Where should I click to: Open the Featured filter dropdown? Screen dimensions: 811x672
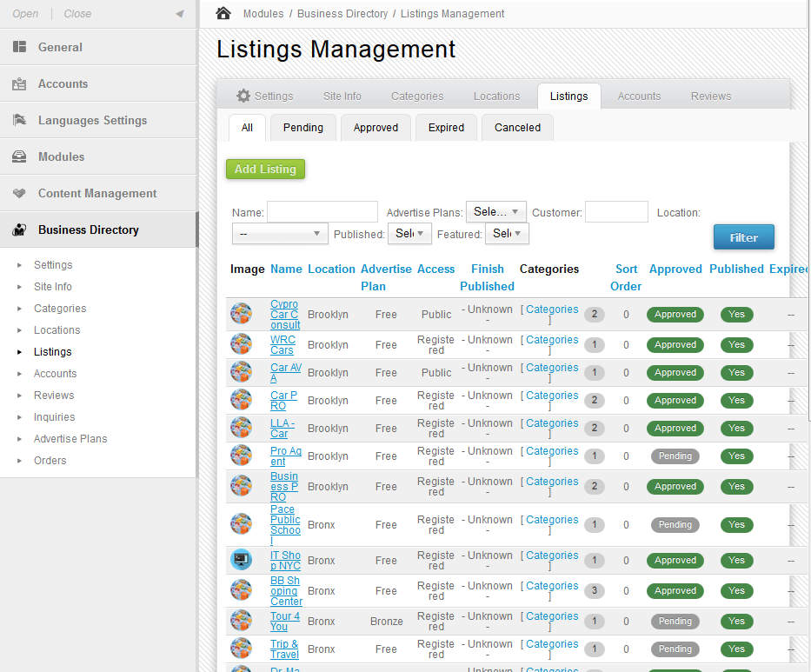click(x=507, y=233)
